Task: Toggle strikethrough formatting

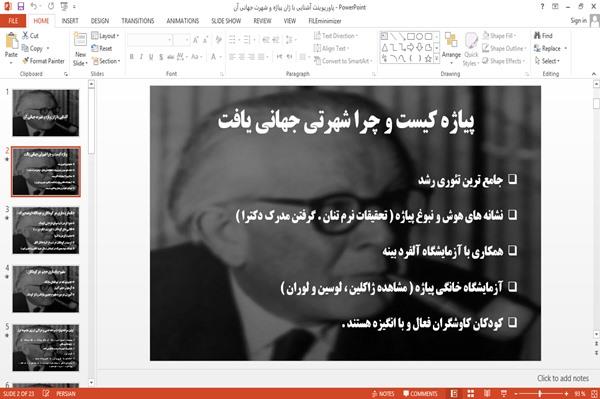Action: click(170, 57)
